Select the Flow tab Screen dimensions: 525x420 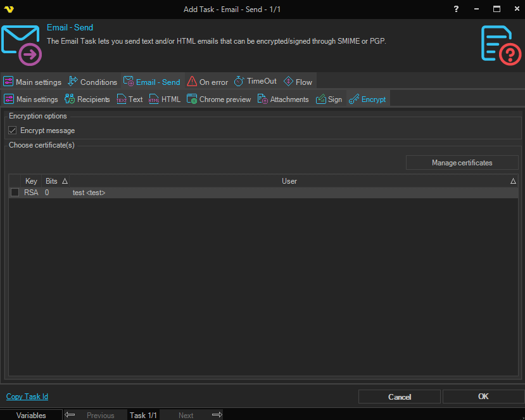(x=298, y=82)
